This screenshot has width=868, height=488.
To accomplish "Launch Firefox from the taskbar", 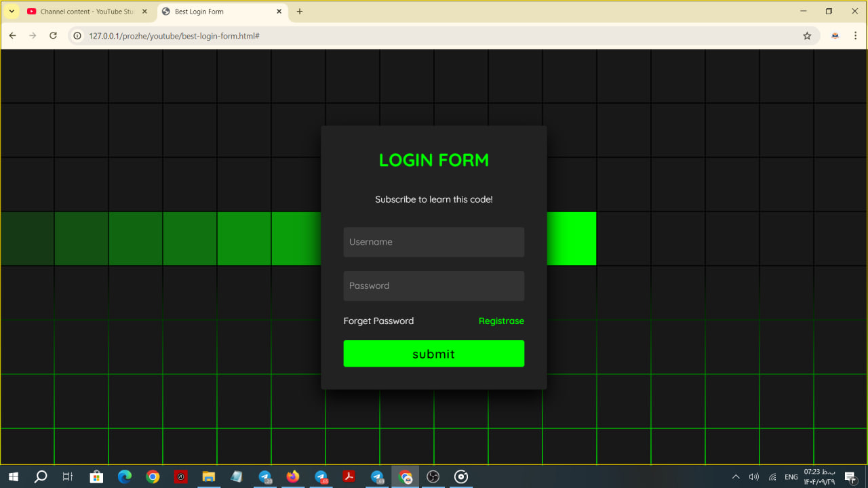I will point(292,476).
